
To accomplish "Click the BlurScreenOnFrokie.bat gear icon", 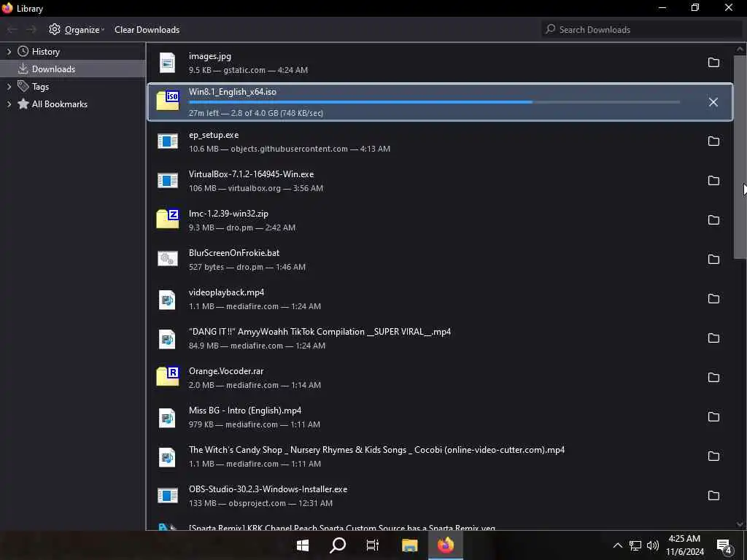I will tap(168, 259).
